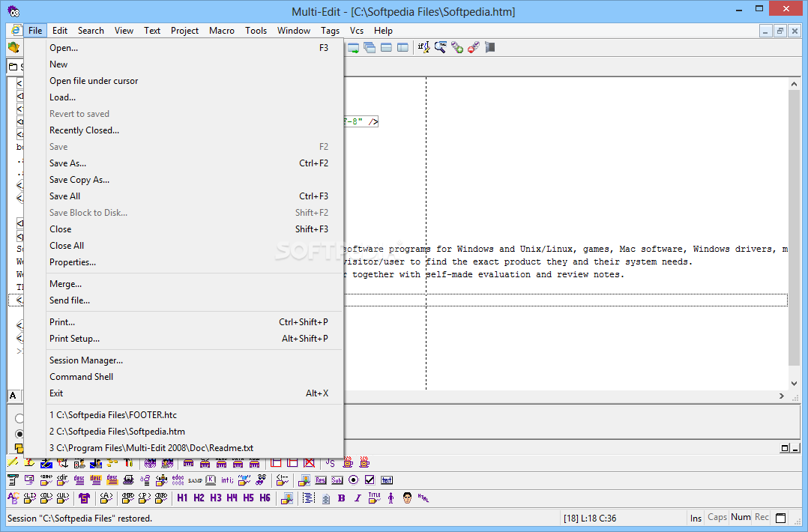The image size is (808, 532).
Task: Insert SAMP tag icon
Action: [195, 480]
